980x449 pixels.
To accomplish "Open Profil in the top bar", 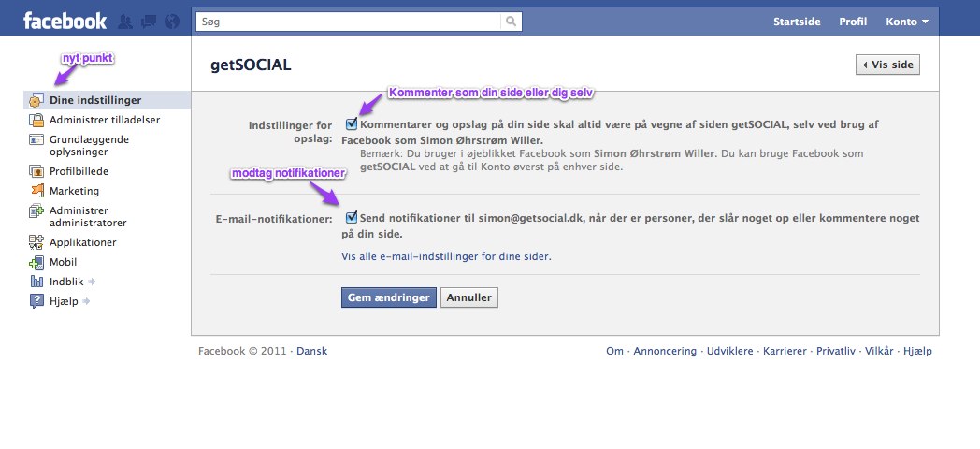I will pyautogui.click(x=853, y=22).
